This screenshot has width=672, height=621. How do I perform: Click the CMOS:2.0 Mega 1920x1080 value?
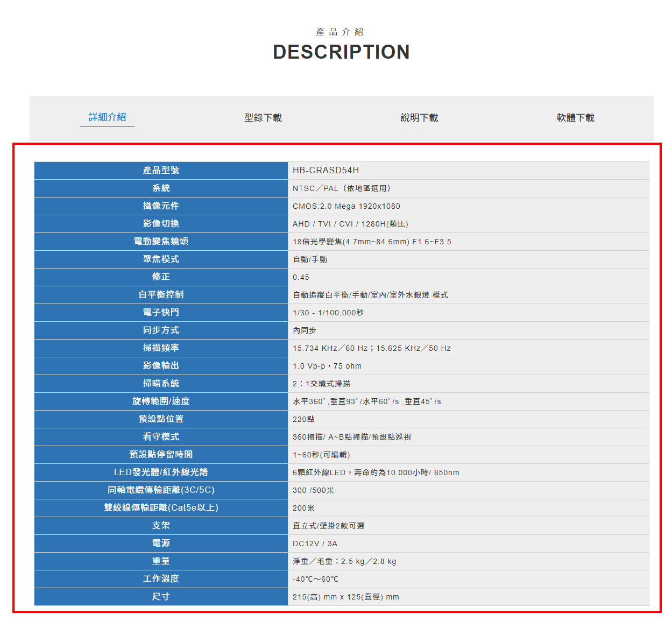[x=346, y=206]
